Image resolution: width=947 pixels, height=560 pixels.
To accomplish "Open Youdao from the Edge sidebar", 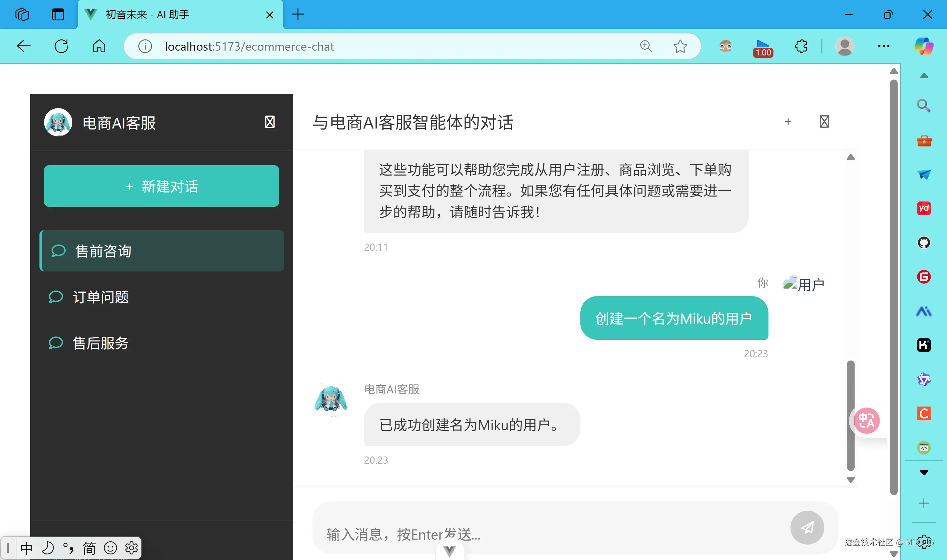I will 924,208.
